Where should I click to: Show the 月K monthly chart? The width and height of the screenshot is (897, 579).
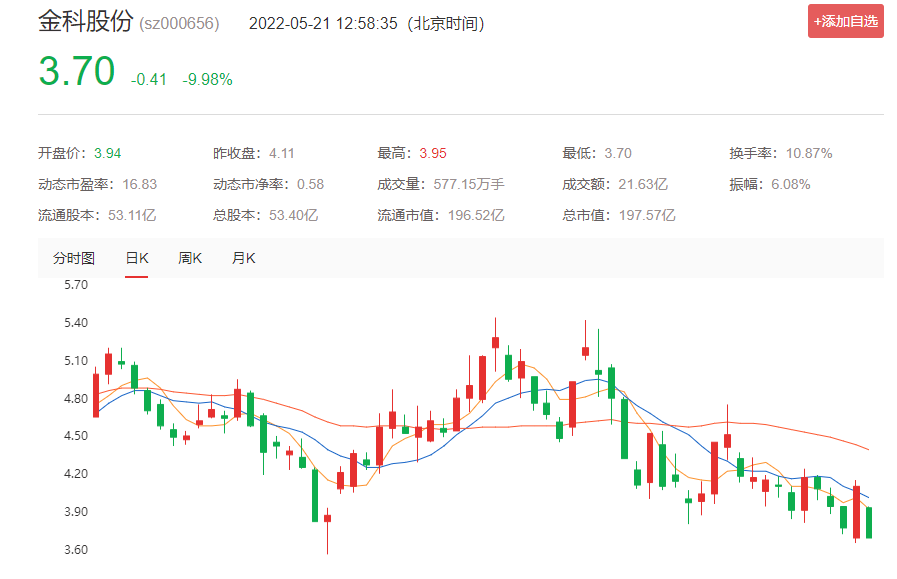click(x=243, y=258)
